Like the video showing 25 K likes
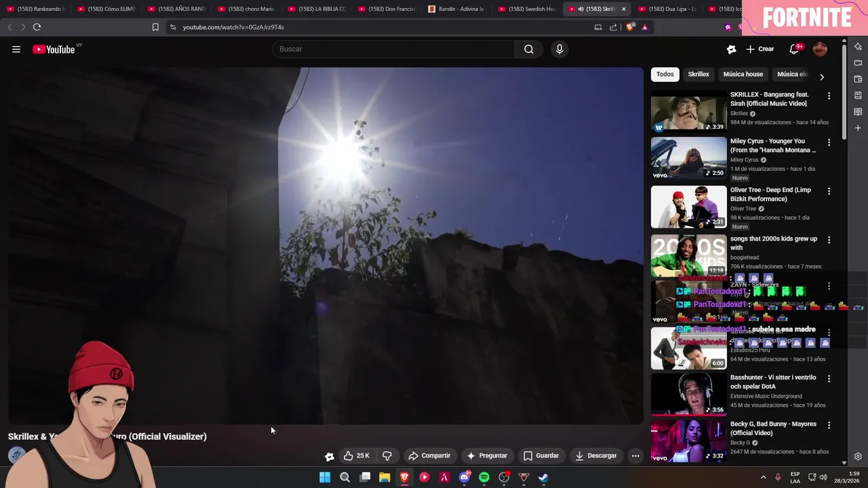The image size is (868, 488). [x=356, y=455]
